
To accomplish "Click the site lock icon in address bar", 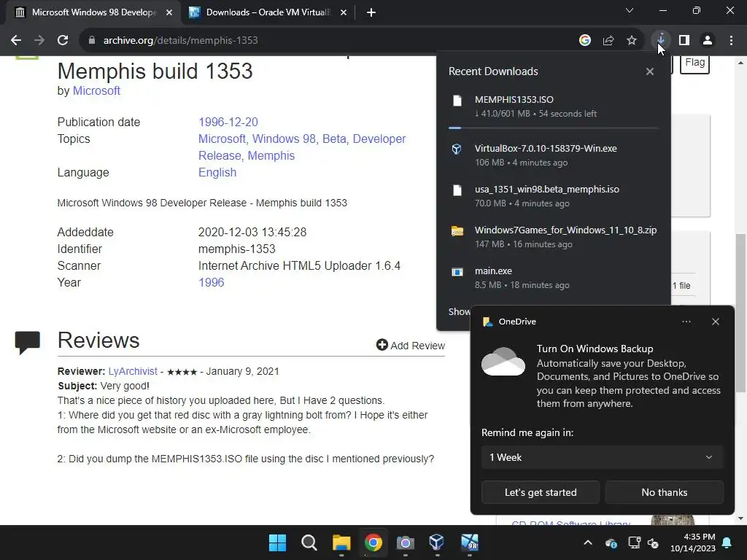I will [92, 41].
